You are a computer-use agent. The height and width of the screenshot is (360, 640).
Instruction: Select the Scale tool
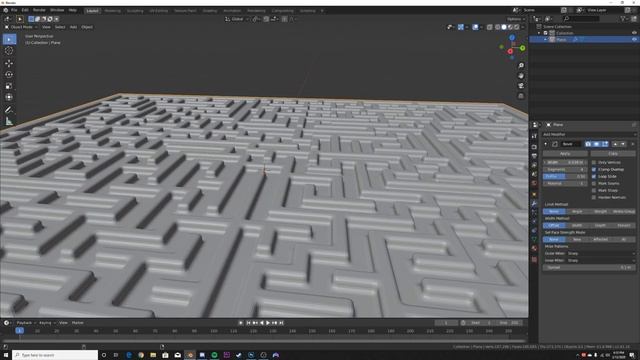click(x=9, y=86)
